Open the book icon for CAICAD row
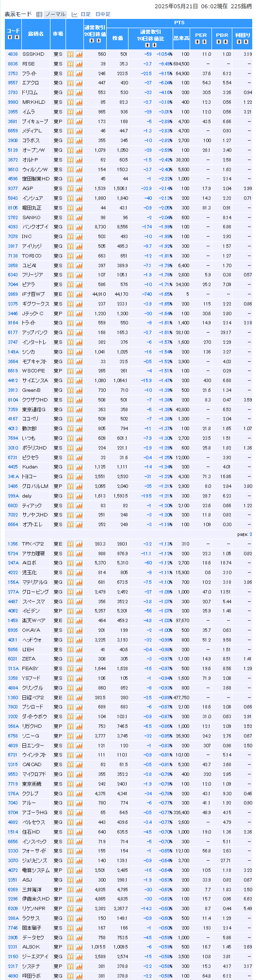Image resolution: width=260 pixels, height=980 pixels. pyautogui.click(x=70, y=764)
